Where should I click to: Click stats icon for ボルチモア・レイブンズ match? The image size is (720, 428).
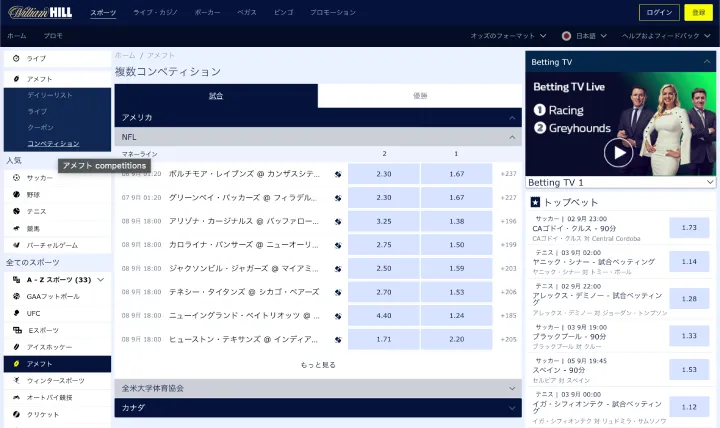pos(338,174)
